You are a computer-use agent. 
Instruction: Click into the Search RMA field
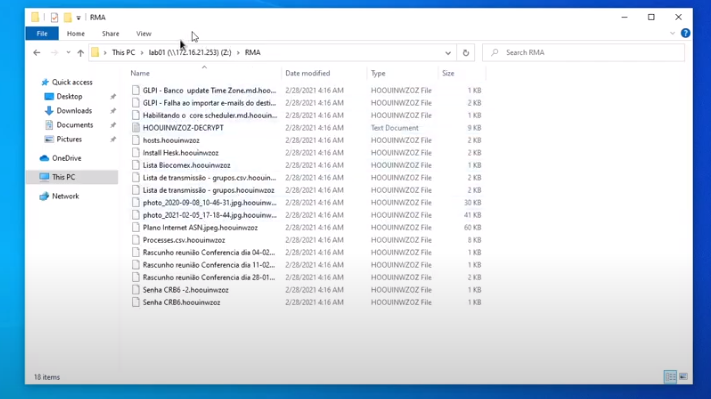[584, 53]
